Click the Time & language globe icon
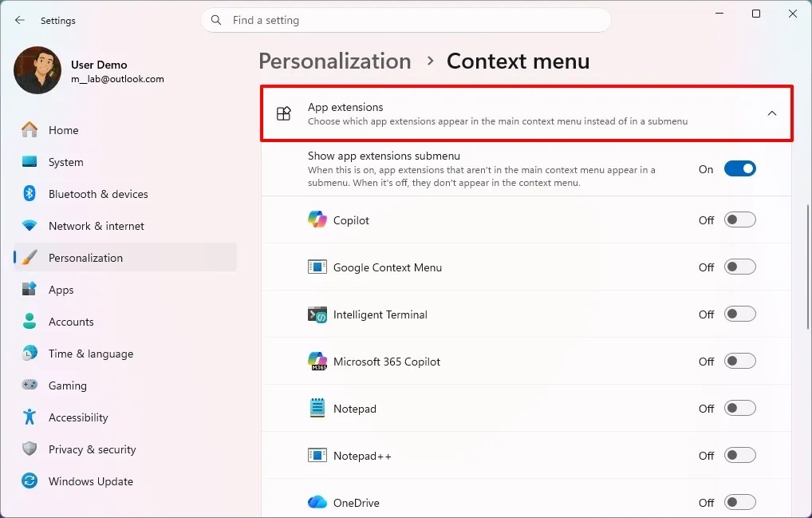 coord(30,354)
